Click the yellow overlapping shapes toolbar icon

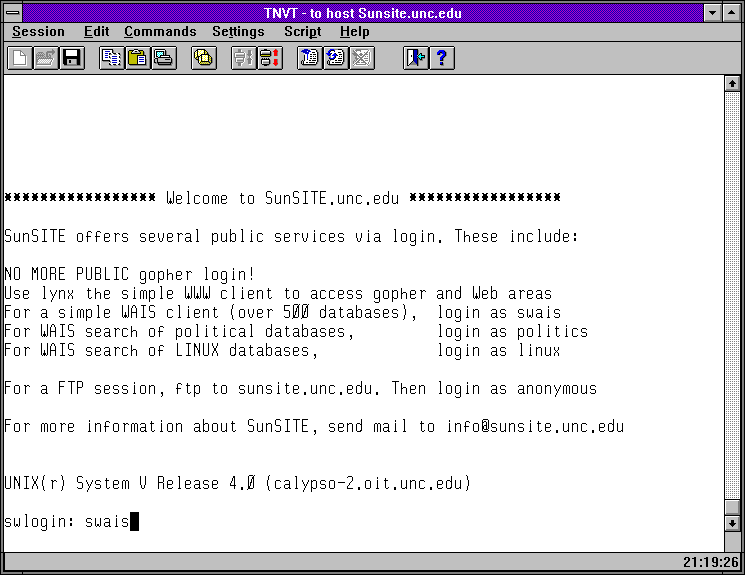[203, 58]
